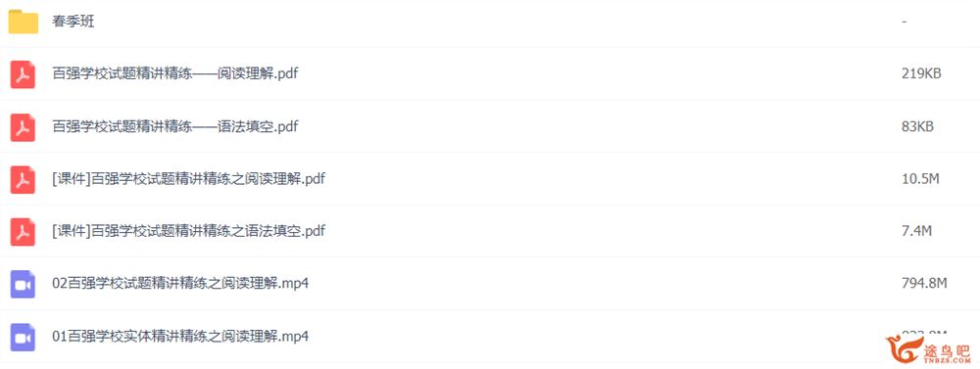Image resolution: width=980 pixels, height=369 pixels.
Task: Click the 794.8M file size cell
Action: pos(924,284)
